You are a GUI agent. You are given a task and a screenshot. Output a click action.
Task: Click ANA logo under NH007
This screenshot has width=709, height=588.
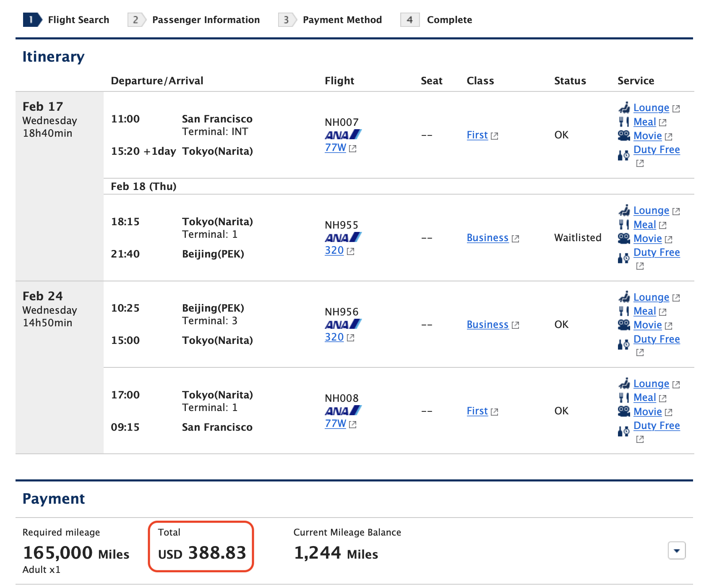(x=343, y=135)
